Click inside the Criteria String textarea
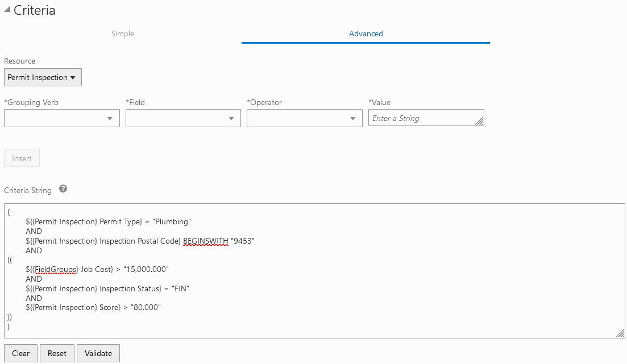 (313, 267)
